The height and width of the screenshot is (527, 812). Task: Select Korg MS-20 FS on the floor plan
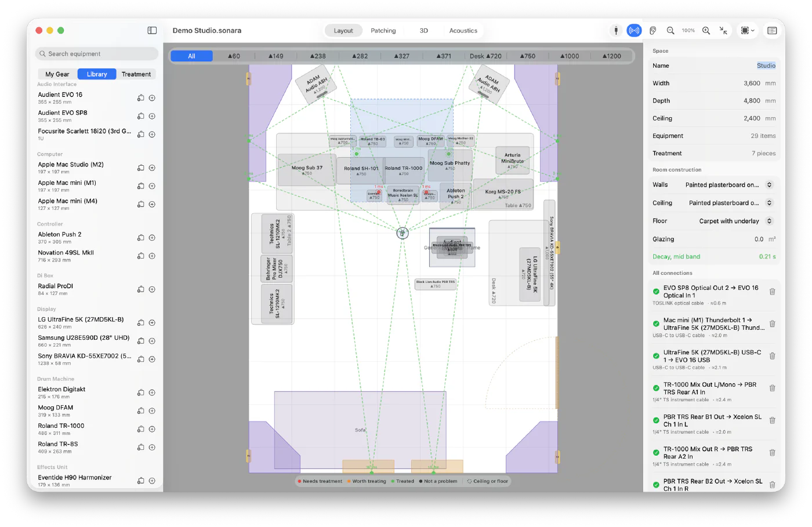(x=502, y=193)
